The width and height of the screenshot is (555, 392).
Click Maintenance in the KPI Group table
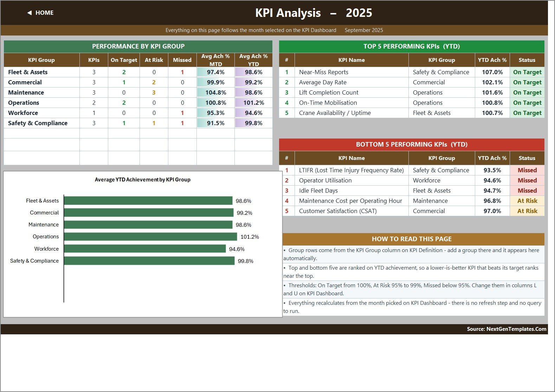click(26, 92)
